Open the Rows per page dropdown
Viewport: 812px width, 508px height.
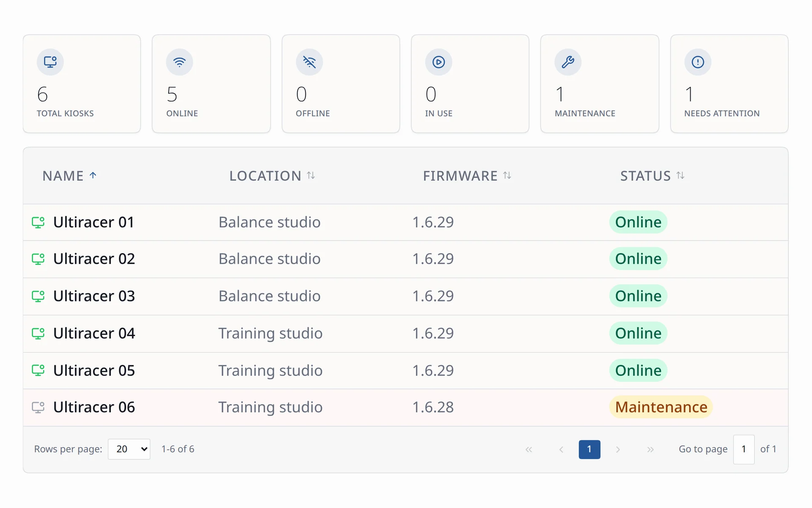click(x=129, y=449)
